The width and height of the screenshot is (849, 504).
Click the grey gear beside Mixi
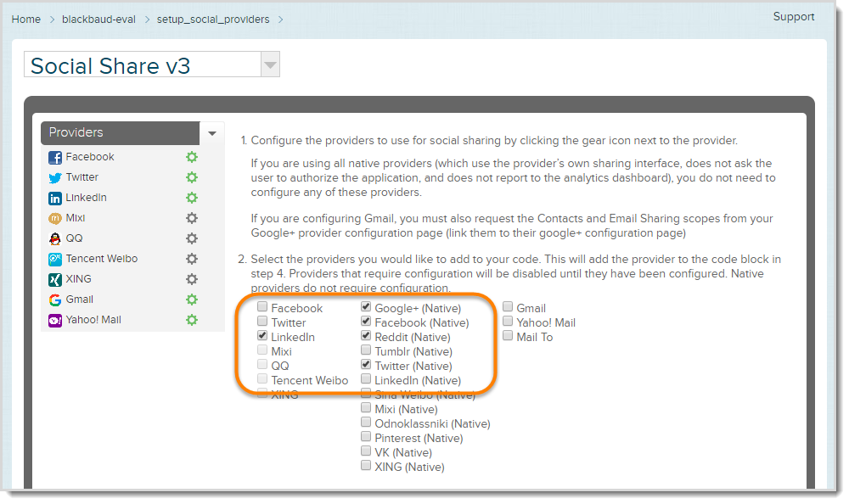(x=192, y=218)
